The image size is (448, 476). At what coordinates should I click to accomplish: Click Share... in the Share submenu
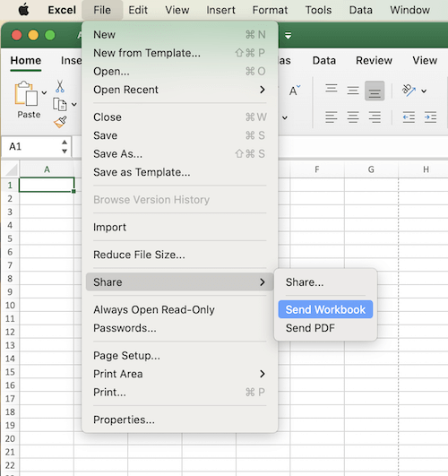(325, 282)
